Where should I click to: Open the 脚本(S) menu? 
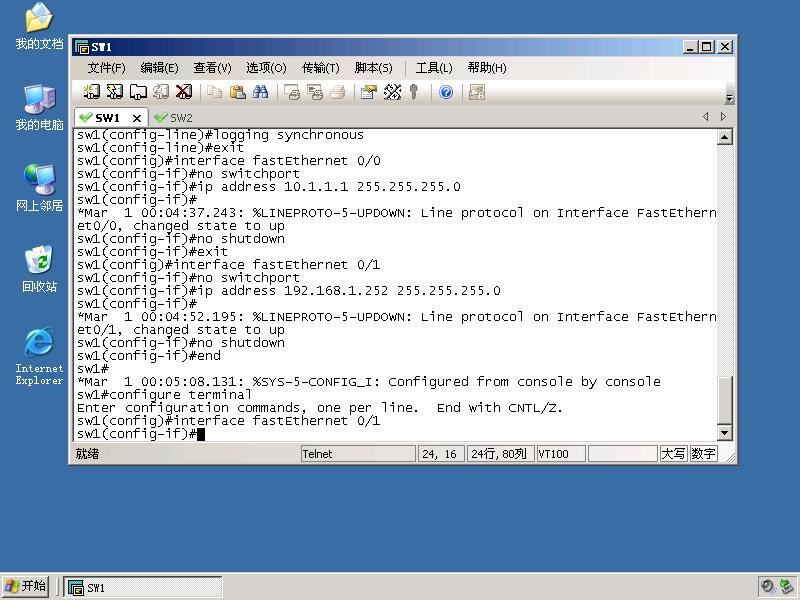373,68
